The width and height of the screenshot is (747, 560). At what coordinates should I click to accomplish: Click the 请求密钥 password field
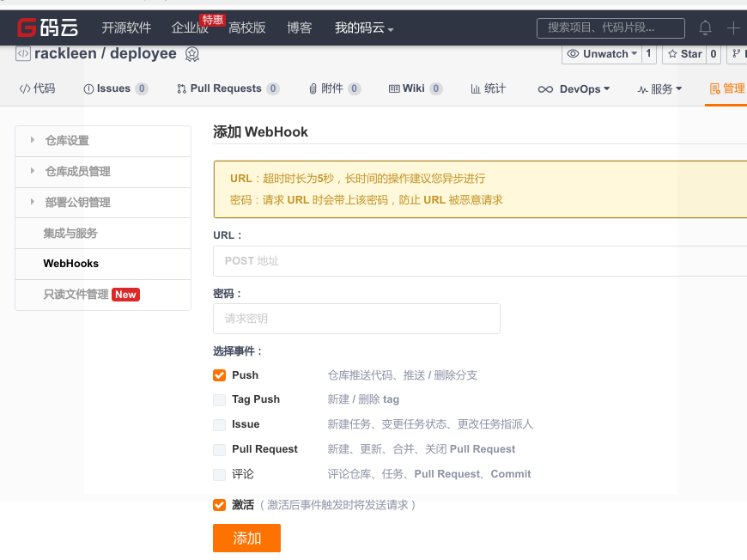tap(356, 319)
